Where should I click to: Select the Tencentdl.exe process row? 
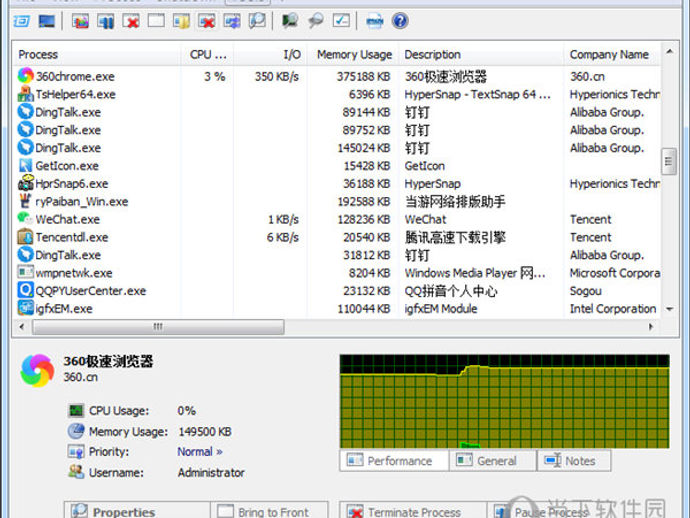[x=339, y=237]
